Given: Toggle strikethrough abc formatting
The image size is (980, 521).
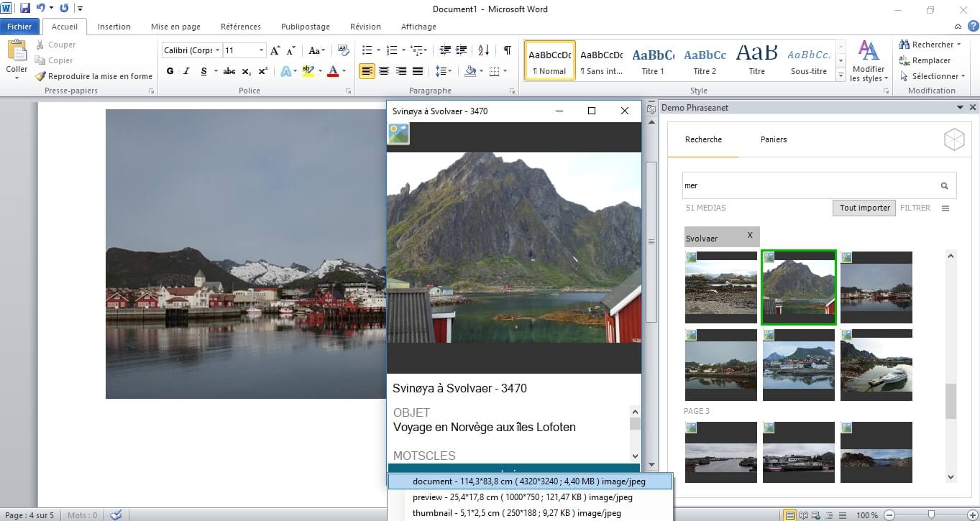Looking at the screenshot, I should (229, 71).
